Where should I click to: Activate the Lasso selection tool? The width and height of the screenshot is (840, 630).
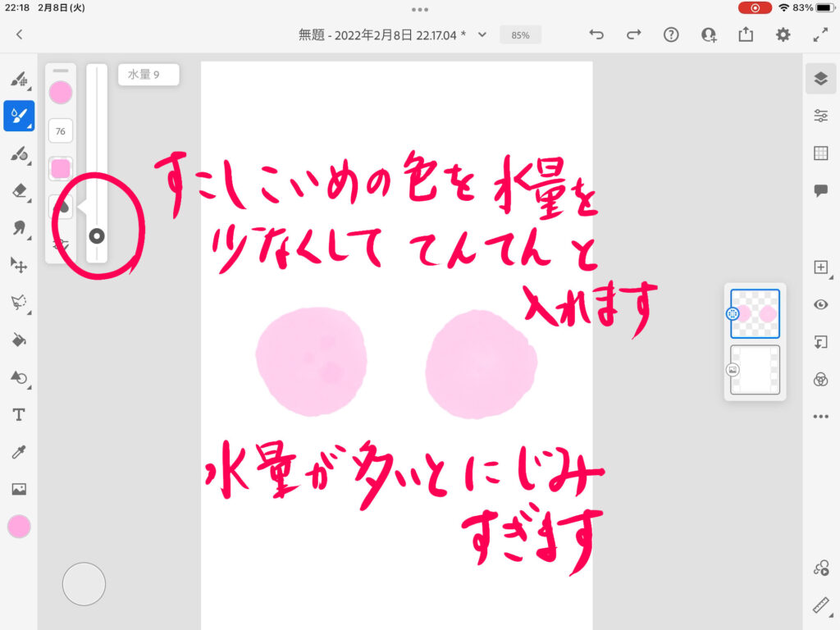click(18, 303)
